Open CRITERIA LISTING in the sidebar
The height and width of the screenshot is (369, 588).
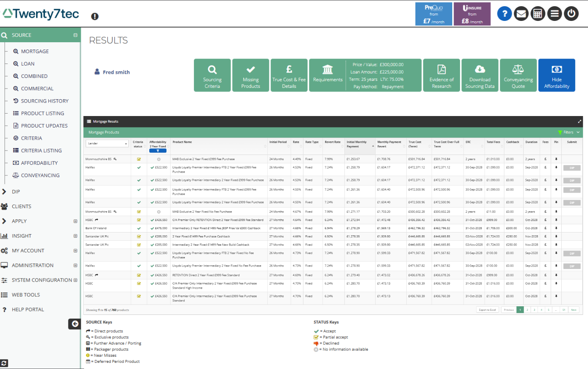[41, 150]
